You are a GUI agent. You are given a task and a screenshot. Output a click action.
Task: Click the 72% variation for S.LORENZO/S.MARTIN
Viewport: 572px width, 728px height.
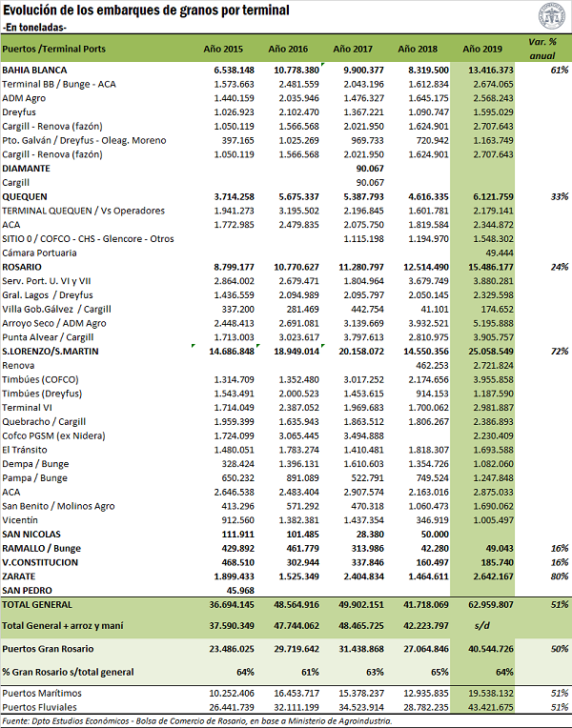point(558,352)
